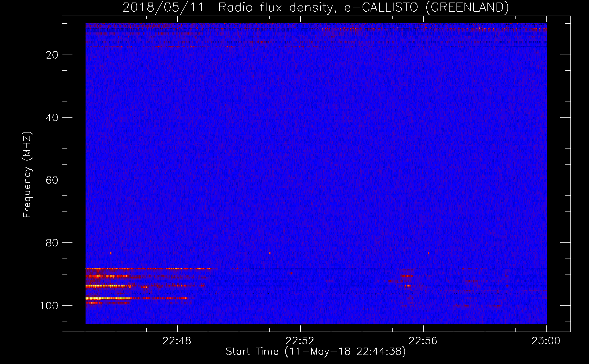This screenshot has height=364, width=589.
Task: Click the frequency tick label '80'
Action: click(52, 243)
